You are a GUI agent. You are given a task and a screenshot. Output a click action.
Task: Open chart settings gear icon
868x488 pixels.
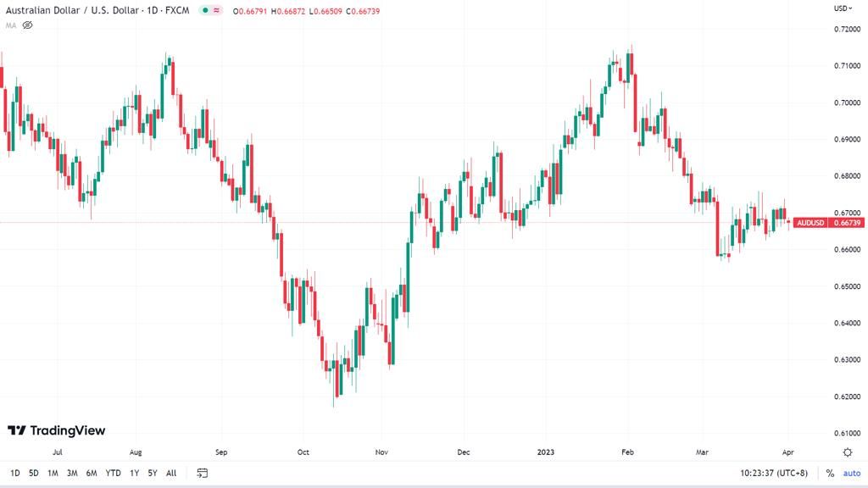848,452
